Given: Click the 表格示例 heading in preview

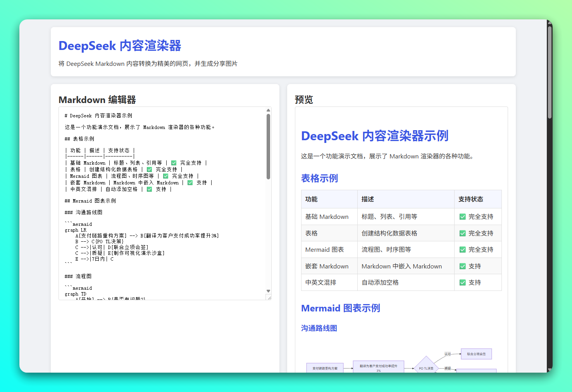Looking at the screenshot, I should click(x=319, y=178).
